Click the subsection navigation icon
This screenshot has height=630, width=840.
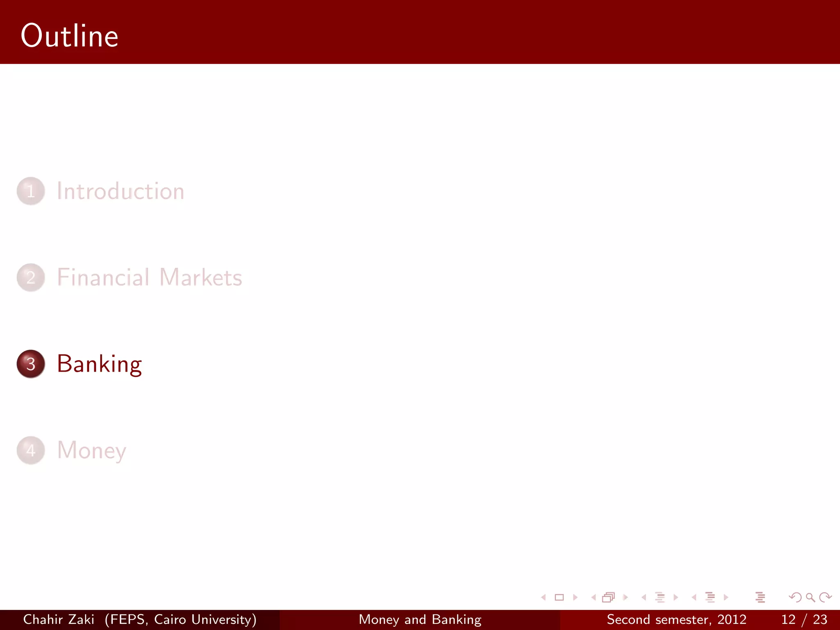coord(660,598)
